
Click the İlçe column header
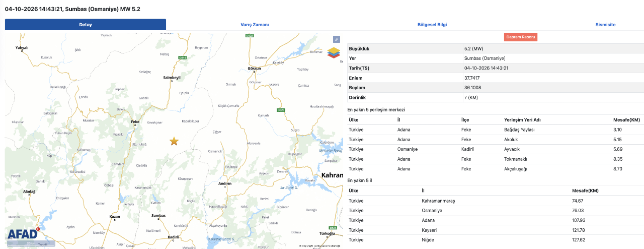tap(465, 120)
